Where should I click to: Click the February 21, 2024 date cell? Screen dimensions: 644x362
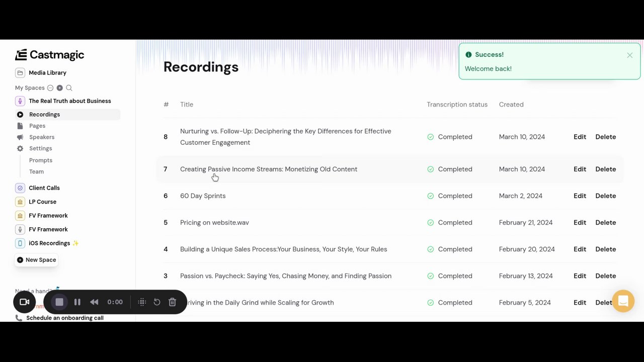525,222
